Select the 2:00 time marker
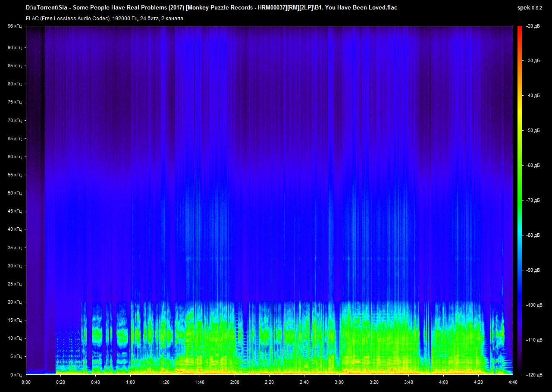 [235, 382]
